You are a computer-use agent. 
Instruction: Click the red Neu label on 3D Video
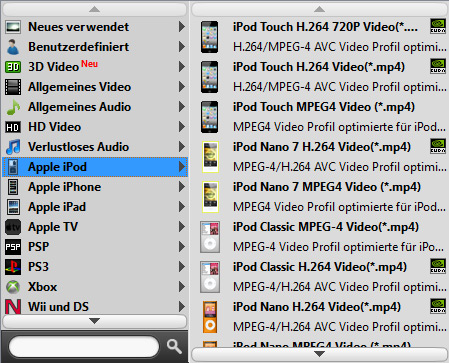coord(90,63)
